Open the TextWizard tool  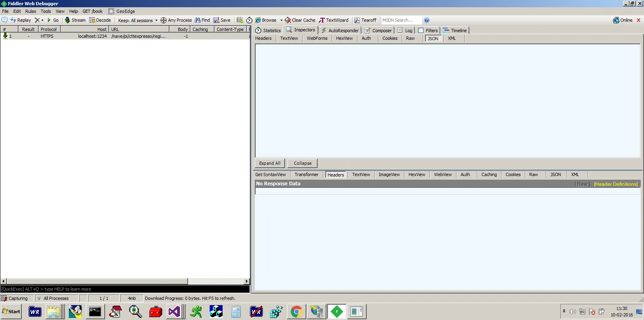click(x=334, y=20)
